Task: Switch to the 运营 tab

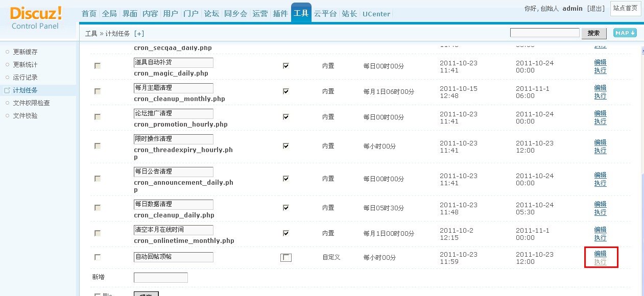Action: 260,14
